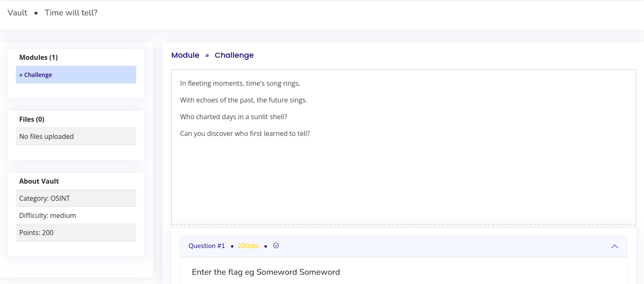Collapse Question #1 using the chevron arrow
The image size is (644, 284).
pyautogui.click(x=615, y=246)
